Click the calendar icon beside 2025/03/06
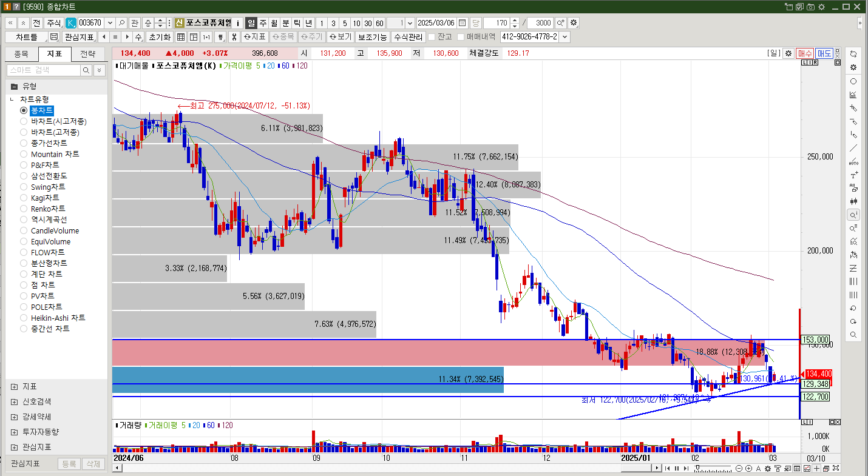This screenshot has height=476, width=868. point(463,22)
